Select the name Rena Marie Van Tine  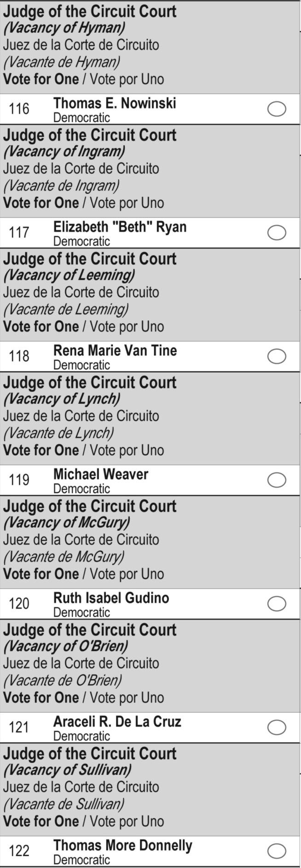(115, 350)
